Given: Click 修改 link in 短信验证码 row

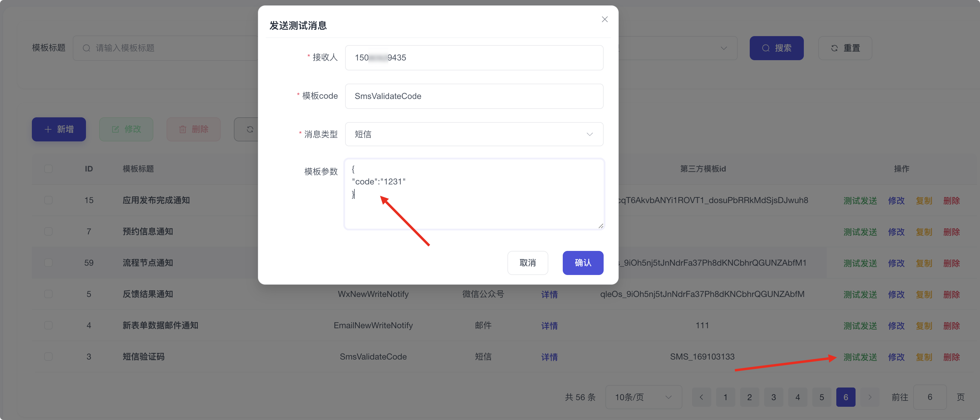Looking at the screenshot, I should pos(896,357).
